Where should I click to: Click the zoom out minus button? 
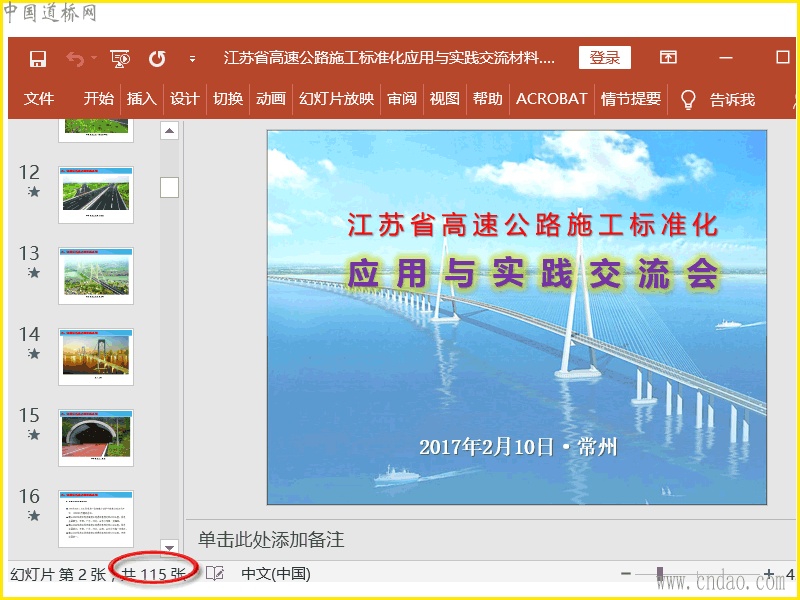coord(626,573)
